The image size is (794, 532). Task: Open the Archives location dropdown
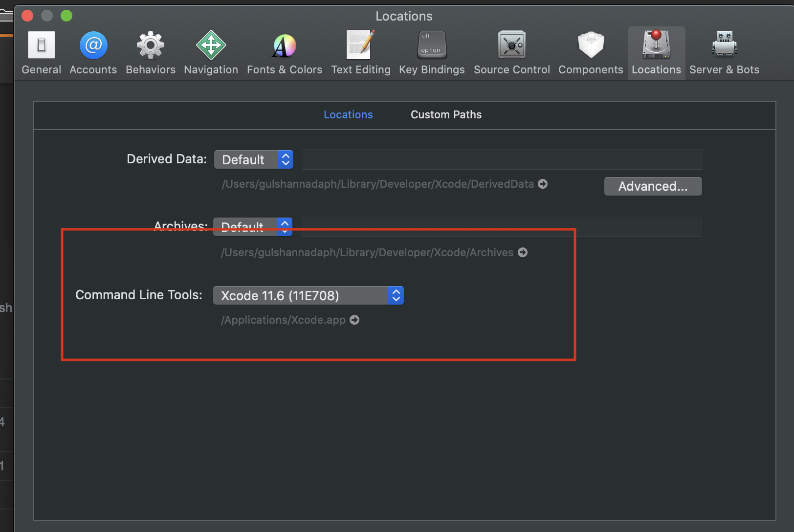point(253,227)
